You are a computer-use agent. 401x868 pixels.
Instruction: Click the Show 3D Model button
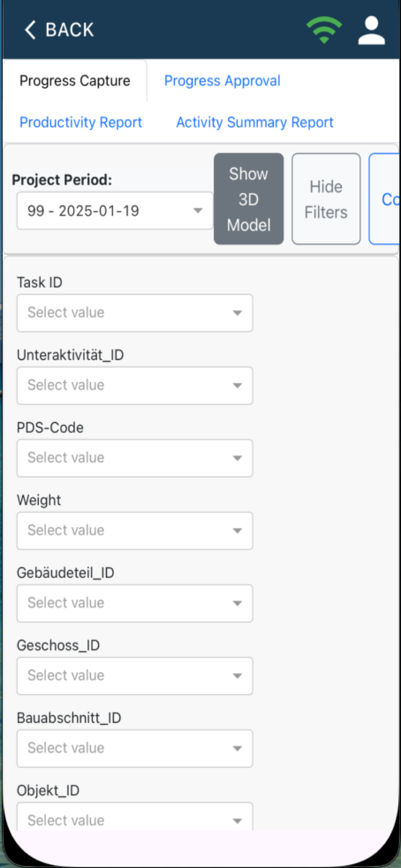(249, 199)
